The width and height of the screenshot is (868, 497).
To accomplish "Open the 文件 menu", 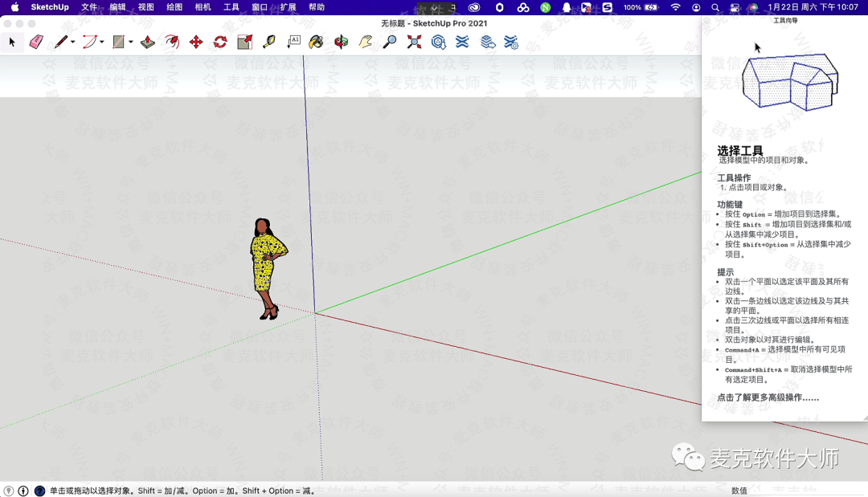I will click(x=89, y=7).
